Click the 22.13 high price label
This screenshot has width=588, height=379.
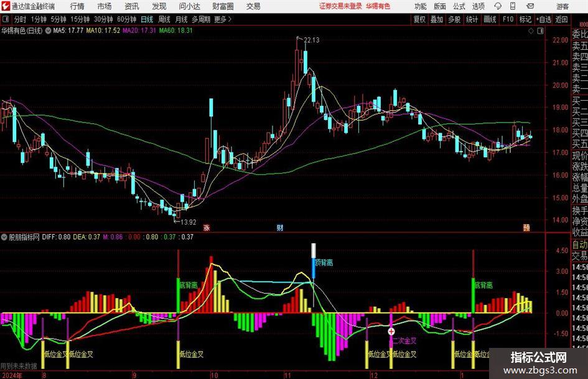coord(312,40)
